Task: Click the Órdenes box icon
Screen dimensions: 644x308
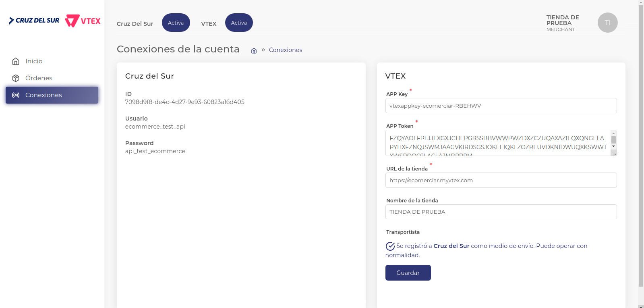Action: click(x=16, y=78)
